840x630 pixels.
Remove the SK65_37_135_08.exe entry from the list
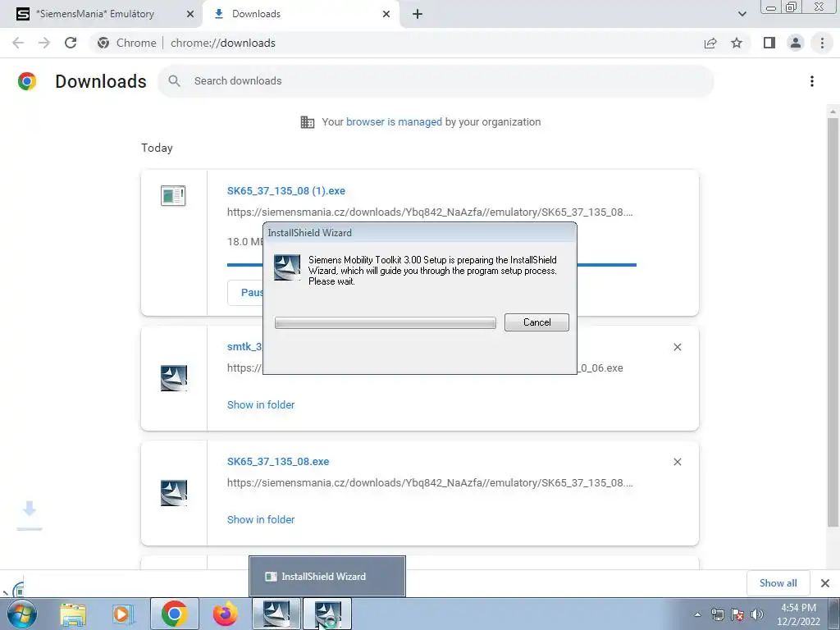tap(677, 462)
